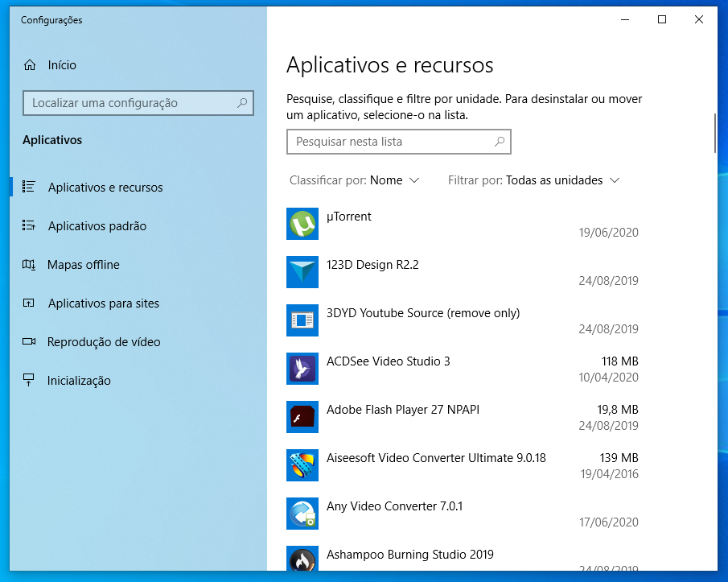Open the Classificar por Nome dropdown
728x582 pixels.
pos(355,180)
